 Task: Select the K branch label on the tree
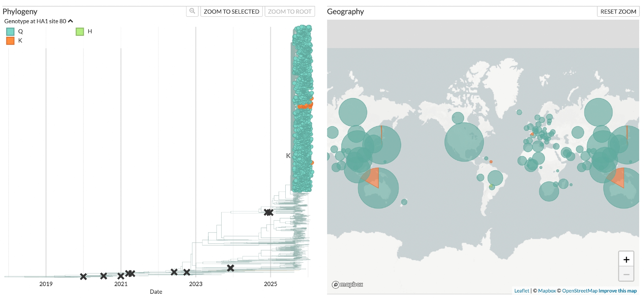pyautogui.click(x=288, y=156)
